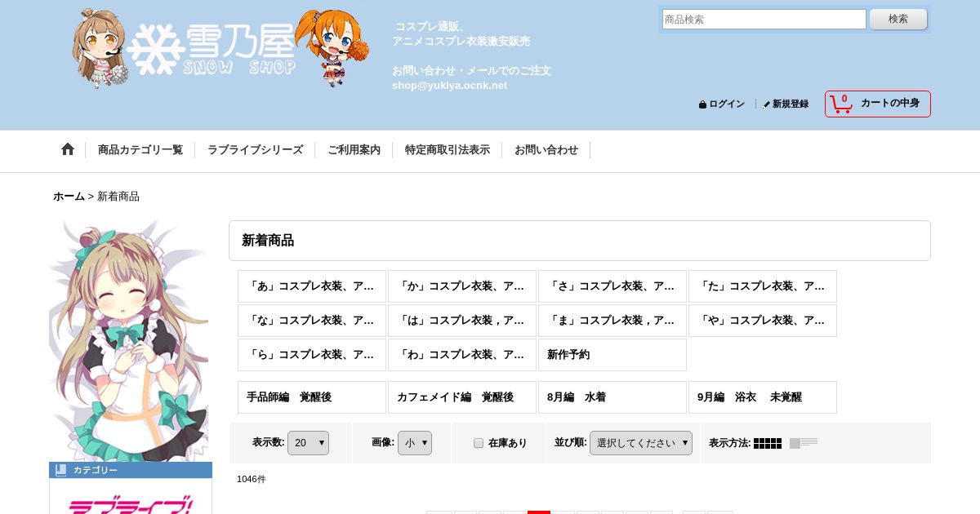Click the lock icon beside ログイン

[702, 104]
